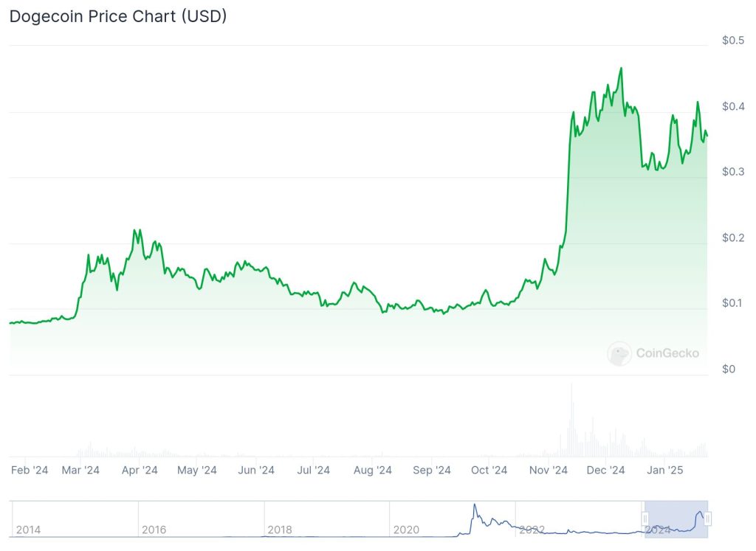Click the shaded 2024 navigator selection

point(676,519)
